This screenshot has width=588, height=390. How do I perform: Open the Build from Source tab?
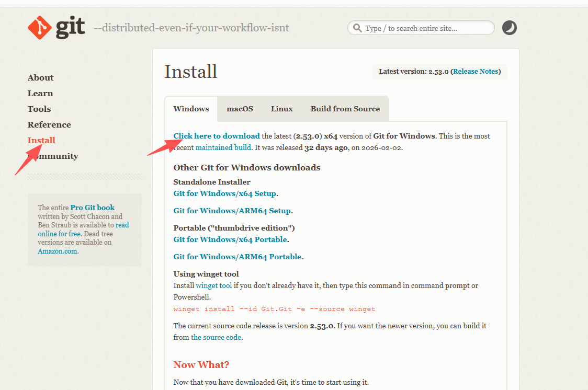coord(345,109)
